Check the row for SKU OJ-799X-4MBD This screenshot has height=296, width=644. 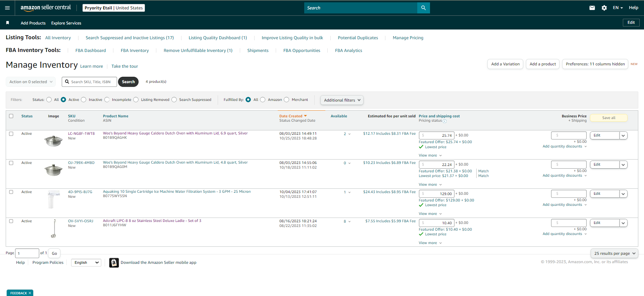[11, 163]
